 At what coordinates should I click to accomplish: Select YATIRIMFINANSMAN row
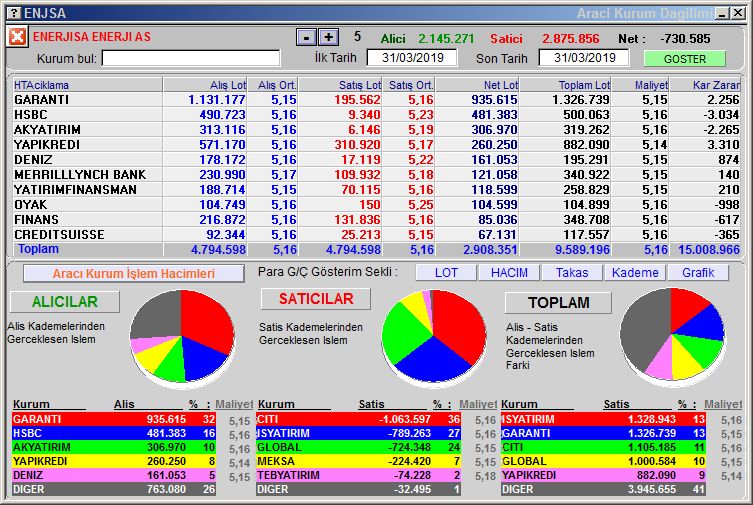coord(376,190)
